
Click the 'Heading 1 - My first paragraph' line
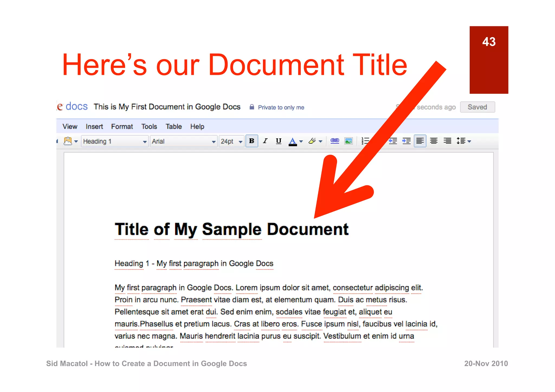coord(194,264)
